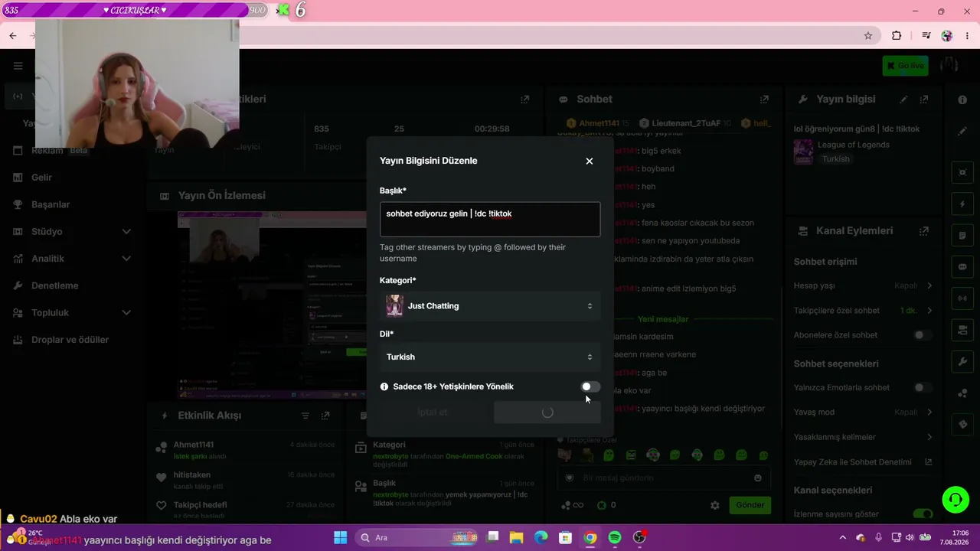Click the lightning bolt icon in right rail

[962, 205]
